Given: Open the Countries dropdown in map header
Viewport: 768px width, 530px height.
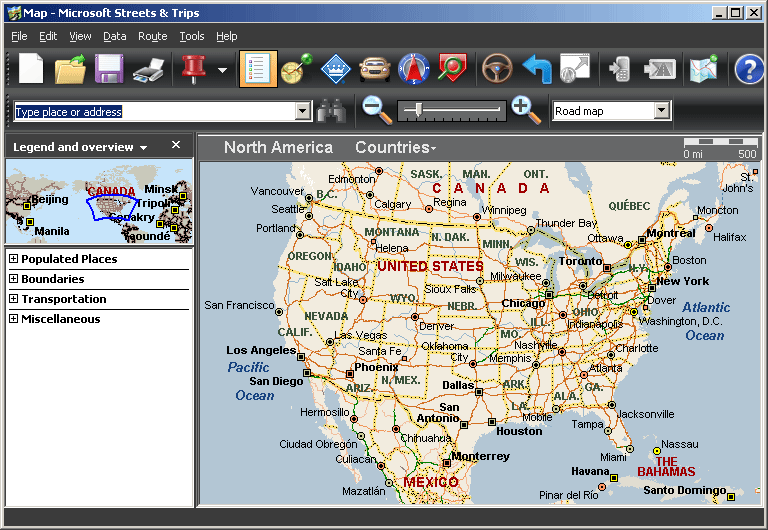Looking at the screenshot, I should click(395, 147).
